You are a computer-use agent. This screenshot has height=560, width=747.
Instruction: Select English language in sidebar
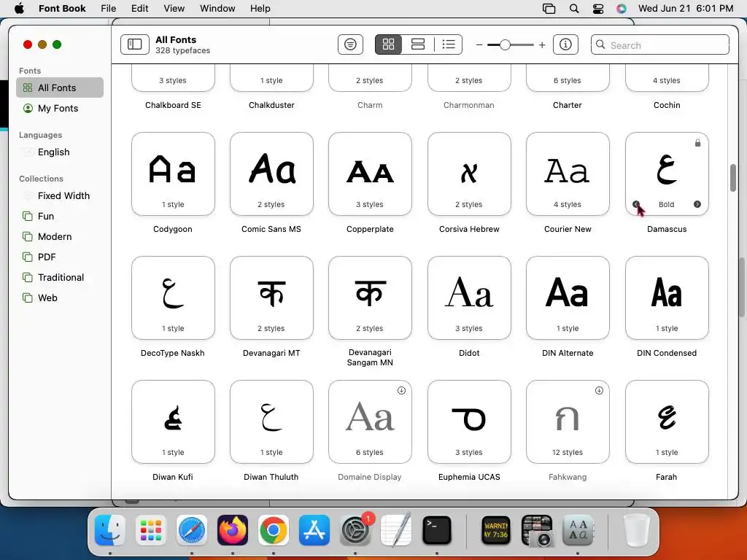60,152
